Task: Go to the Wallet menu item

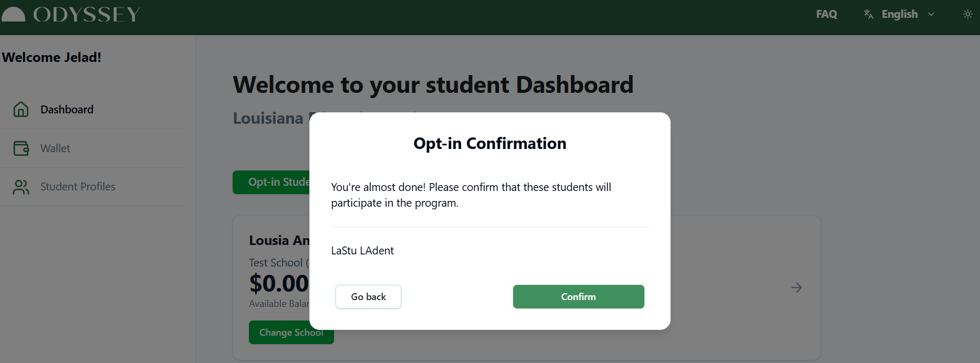Action: point(55,148)
